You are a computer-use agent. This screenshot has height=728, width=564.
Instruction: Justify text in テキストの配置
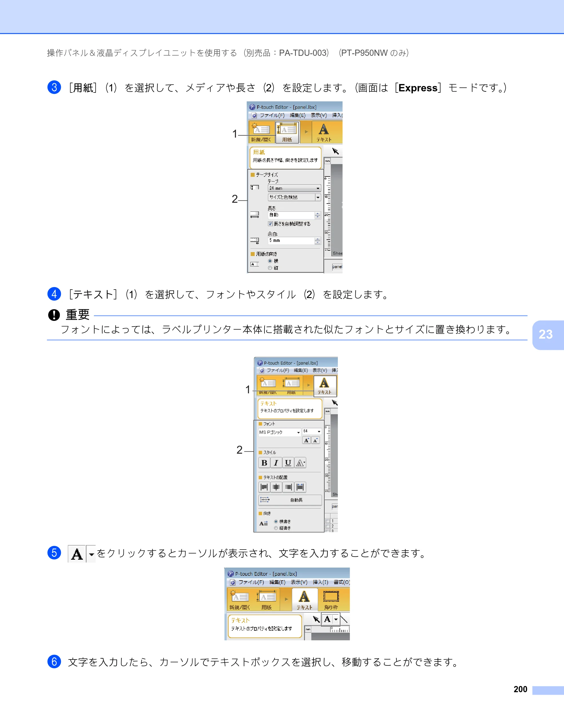point(300,487)
